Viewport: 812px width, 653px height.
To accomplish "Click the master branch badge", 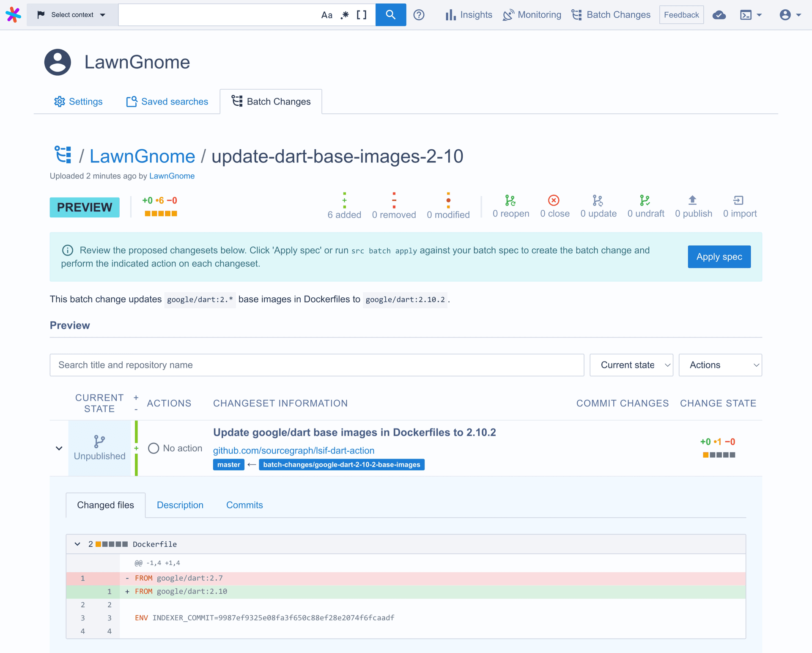I will point(229,464).
